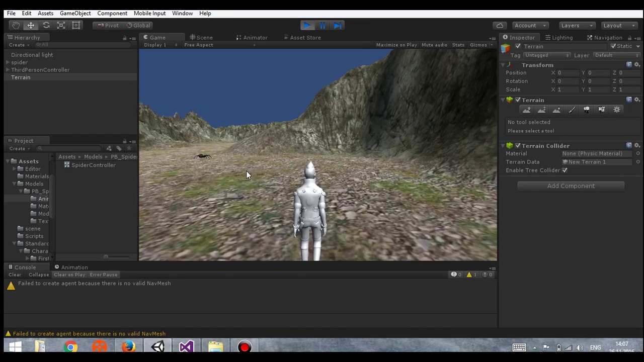Toggle the Hierarchy panel lock icon
This screenshot has width=644, height=362.
[125, 38]
